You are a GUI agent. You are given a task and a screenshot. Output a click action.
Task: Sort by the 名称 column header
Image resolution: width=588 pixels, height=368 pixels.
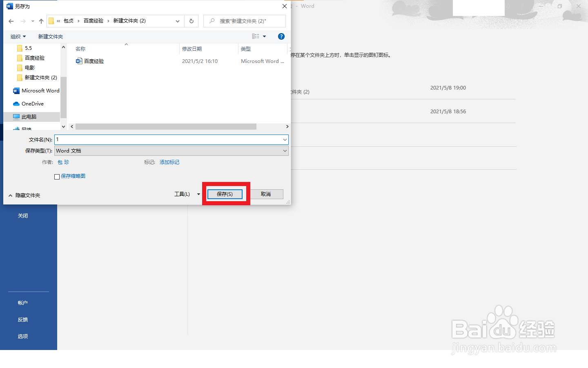pos(80,49)
